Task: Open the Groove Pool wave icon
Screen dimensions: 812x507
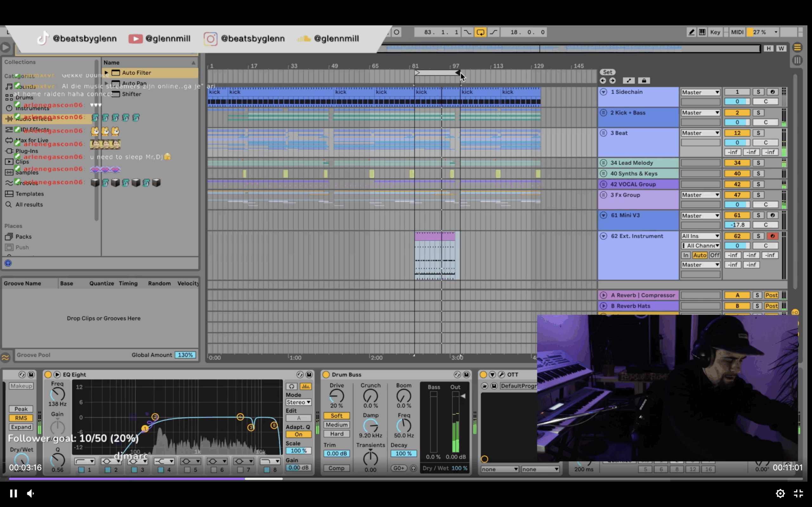Action: (x=5, y=357)
